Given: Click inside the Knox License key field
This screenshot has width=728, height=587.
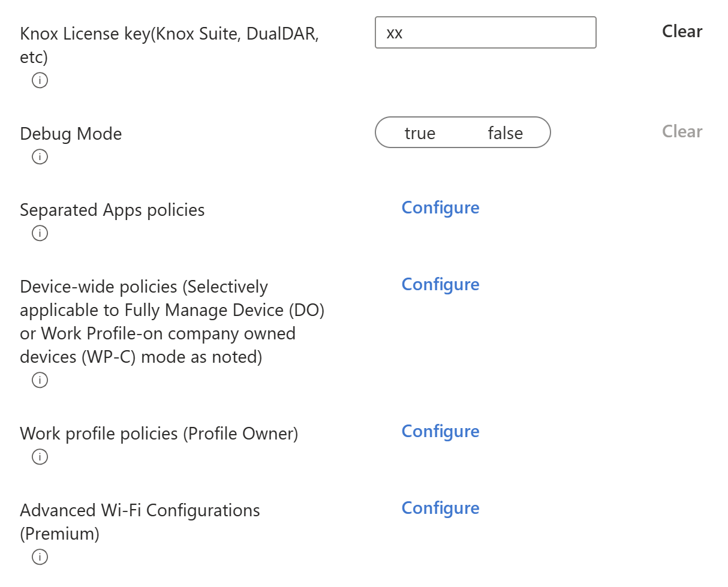Looking at the screenshot, I should click(486, 32).
